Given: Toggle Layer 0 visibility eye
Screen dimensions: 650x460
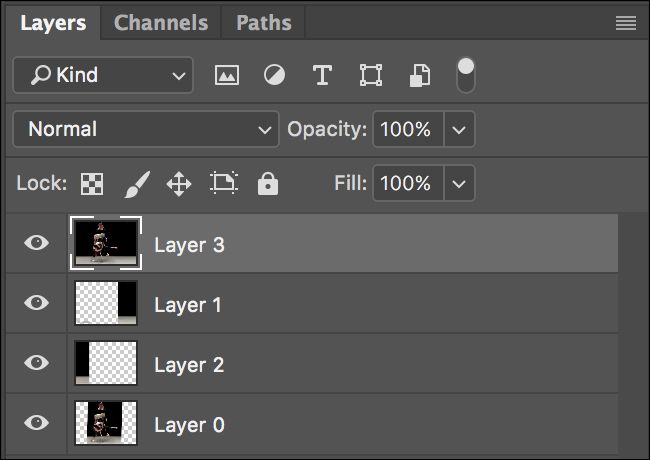Looking at the screenshot, I should click(36, 423).
